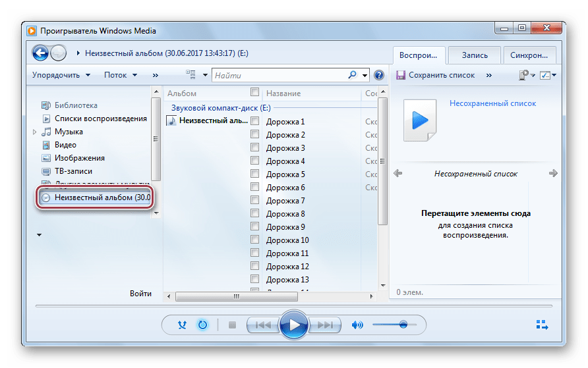Switch to Now Playing mode icon

(542, 325)
